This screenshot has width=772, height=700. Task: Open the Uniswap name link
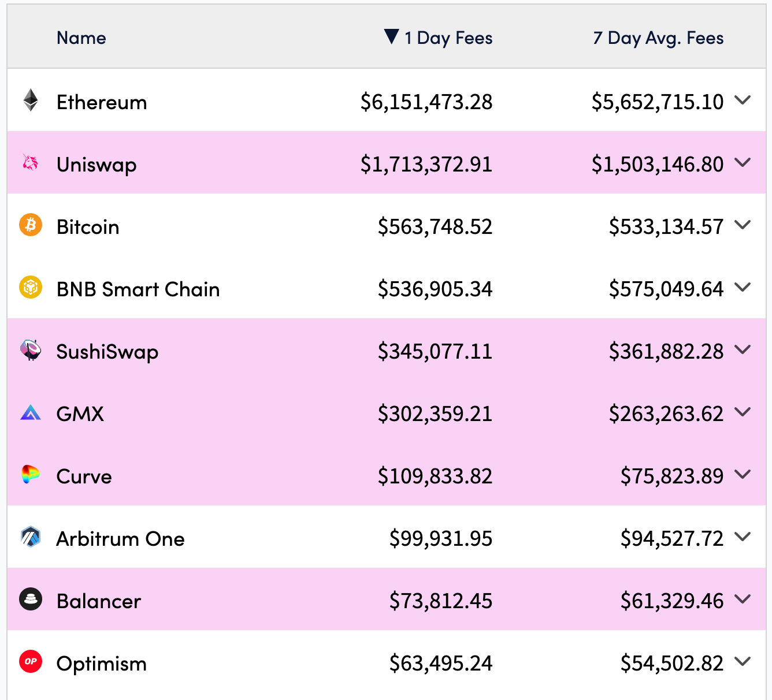tap(96, 165)
